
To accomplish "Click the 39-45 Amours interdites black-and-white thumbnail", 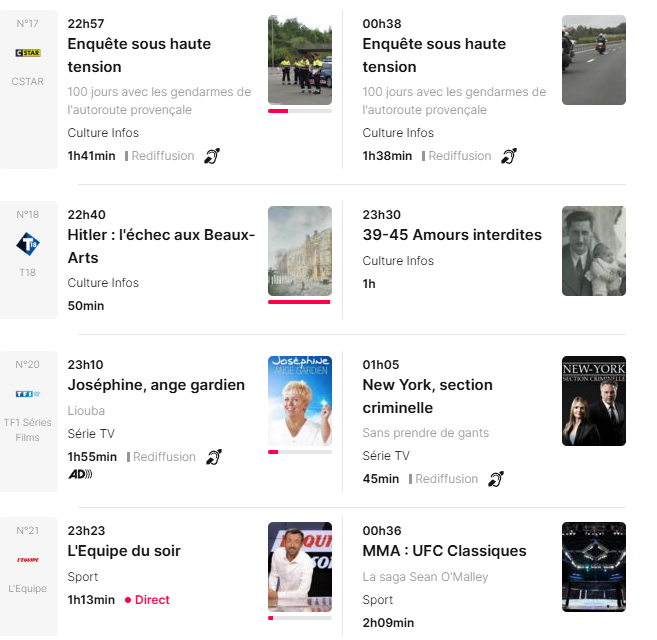I will [x=594, y=251].
